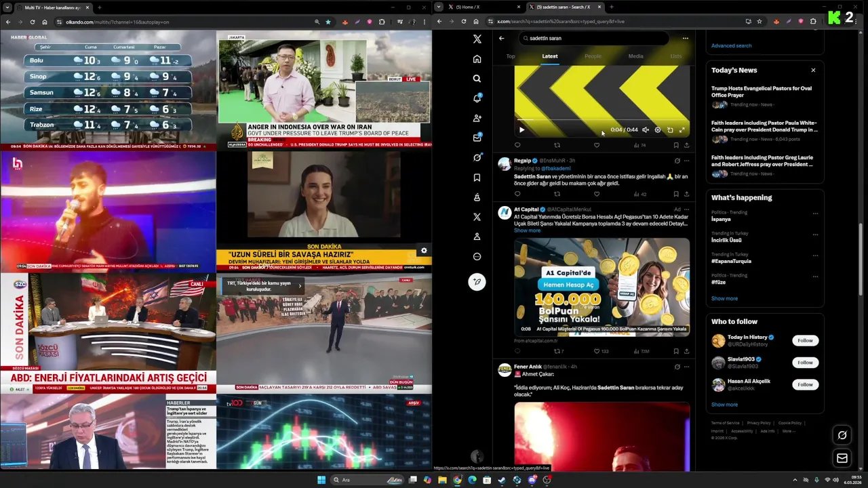This screenshot has height=488, width=868.
Task: Open video settings gear on player
Action: [x=658, y=129]
